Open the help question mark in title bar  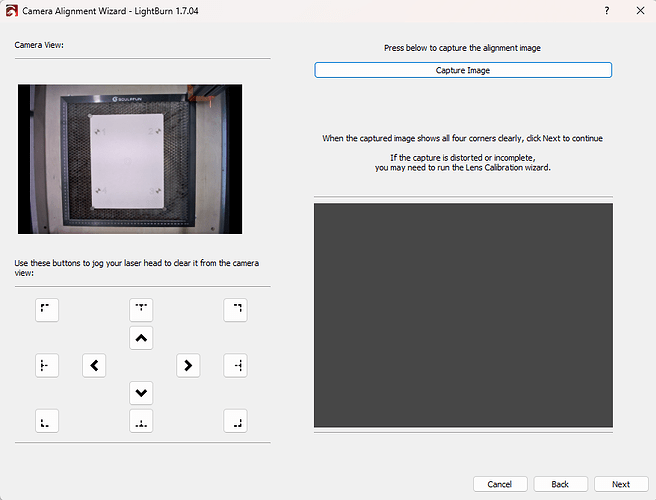pyautogui.click(x=607, y=11)
